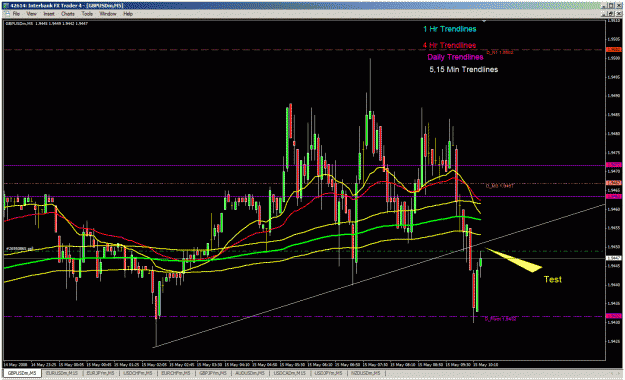The image size is (625, 380).
Task: Open the View menu
Action: click(x=31, y=14)
